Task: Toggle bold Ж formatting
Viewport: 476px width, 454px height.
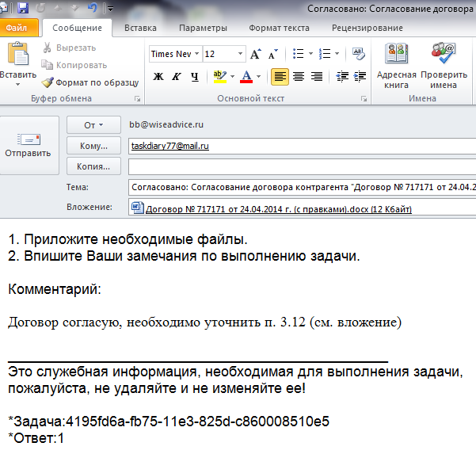Action: point(158,77)
